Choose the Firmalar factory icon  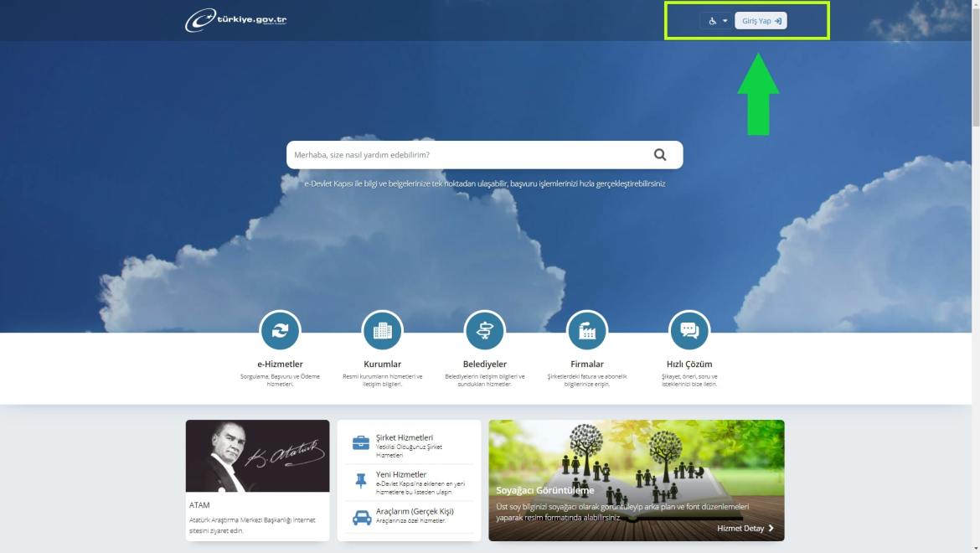tap(587, 331)
